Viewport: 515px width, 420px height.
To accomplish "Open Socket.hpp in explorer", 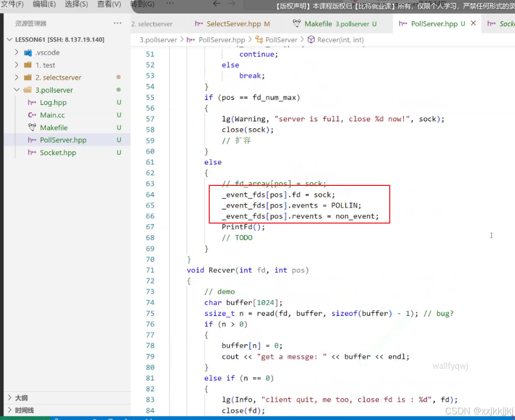I will point(58,152).
